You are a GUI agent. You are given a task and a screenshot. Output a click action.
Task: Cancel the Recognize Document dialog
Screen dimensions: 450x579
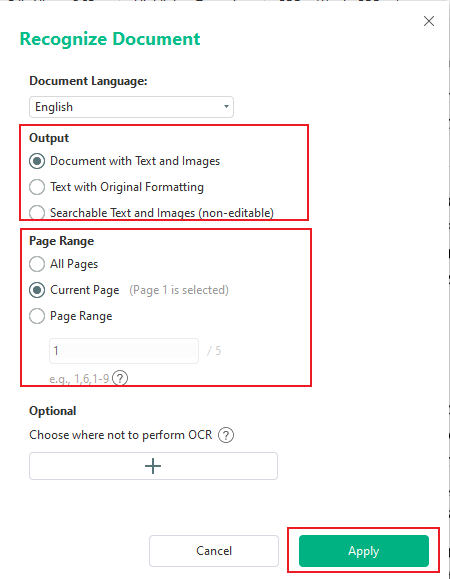[x=214, y=551]
